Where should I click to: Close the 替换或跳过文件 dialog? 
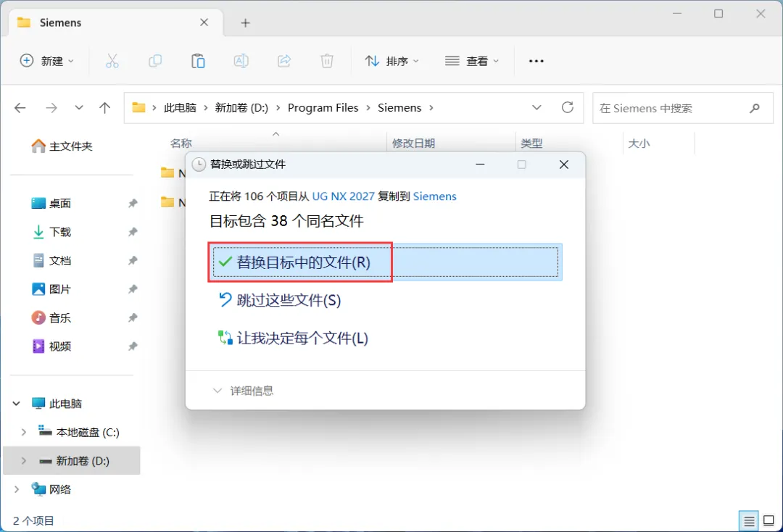(564, 165)
